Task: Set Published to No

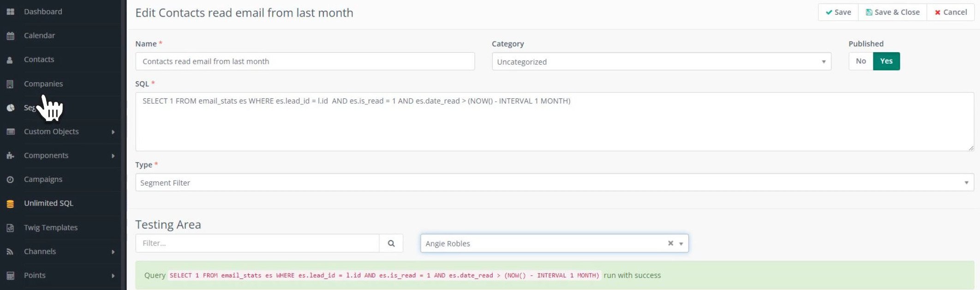Action: [x=860, y=61]
